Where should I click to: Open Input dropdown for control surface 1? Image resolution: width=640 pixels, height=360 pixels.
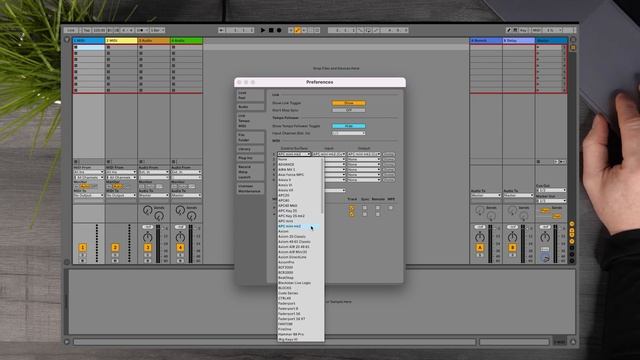329,154
